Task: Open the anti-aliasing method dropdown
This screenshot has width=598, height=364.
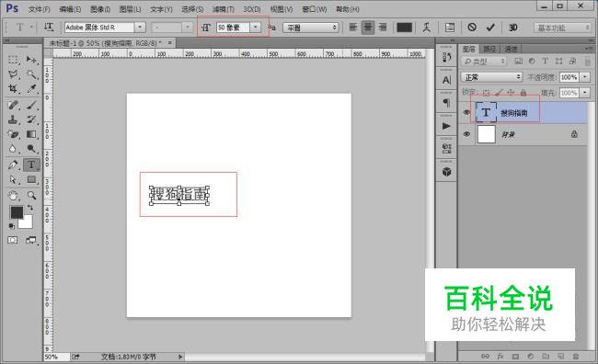Action: (310, 28)
